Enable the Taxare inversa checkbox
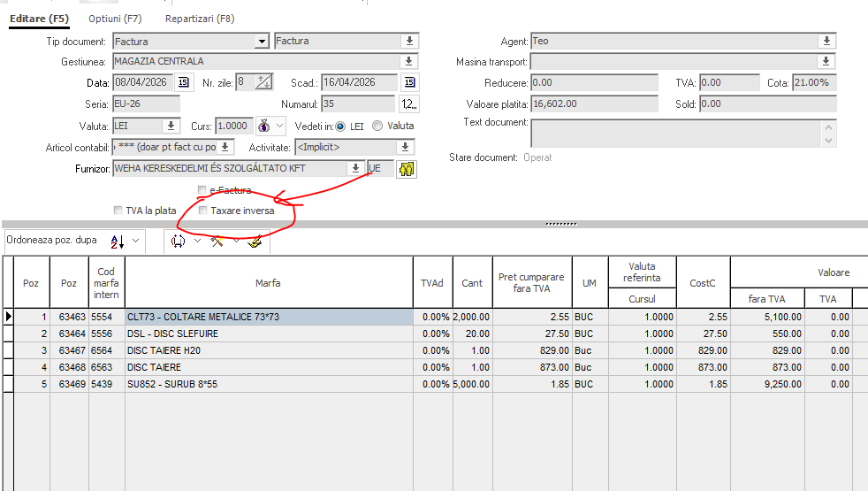Viewport: 868px width, 491px height. click(203, 211)
